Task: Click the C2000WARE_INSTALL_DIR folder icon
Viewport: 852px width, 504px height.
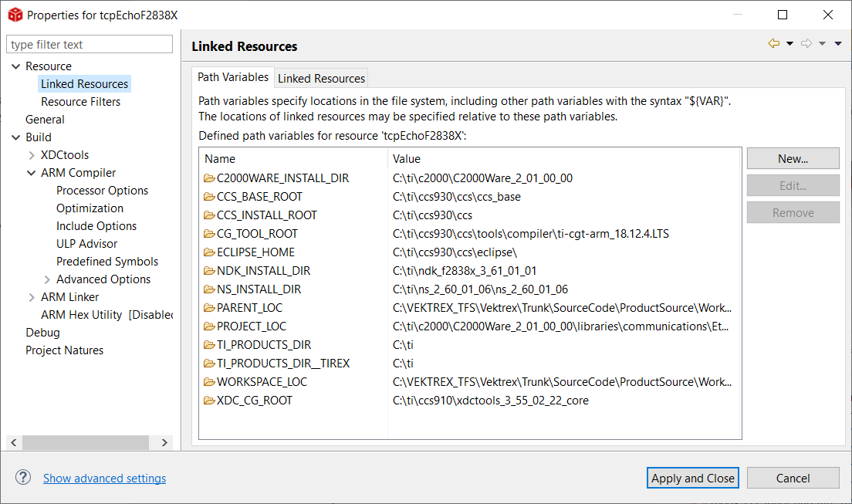Action: [209, 178]
